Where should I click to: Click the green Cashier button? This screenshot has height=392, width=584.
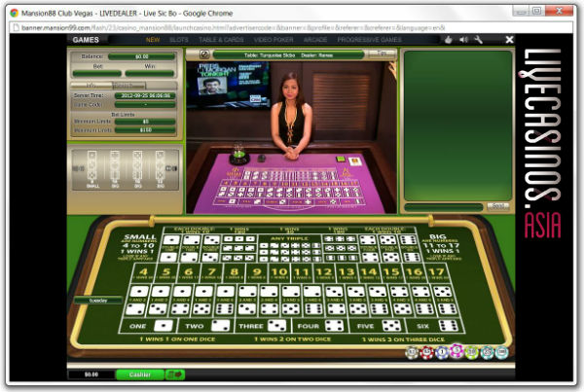click(x=140, y=374)
